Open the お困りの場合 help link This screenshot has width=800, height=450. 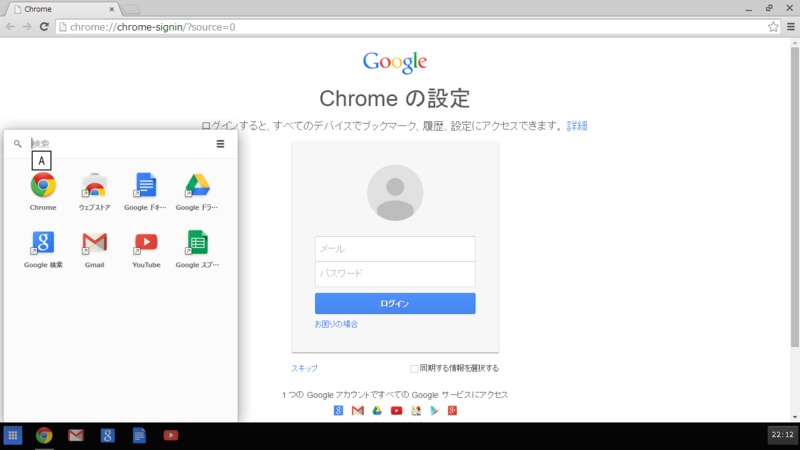336,324
